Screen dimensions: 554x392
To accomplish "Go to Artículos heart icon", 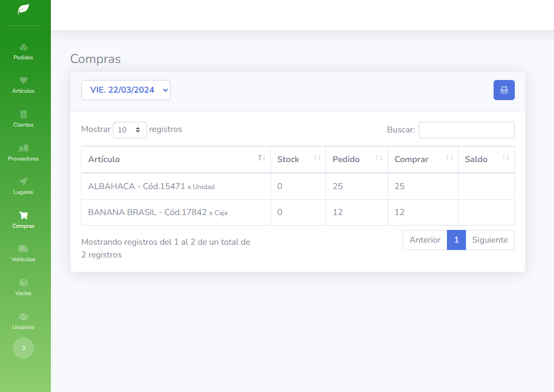I will pyautogui.click(x=23, y=81).
